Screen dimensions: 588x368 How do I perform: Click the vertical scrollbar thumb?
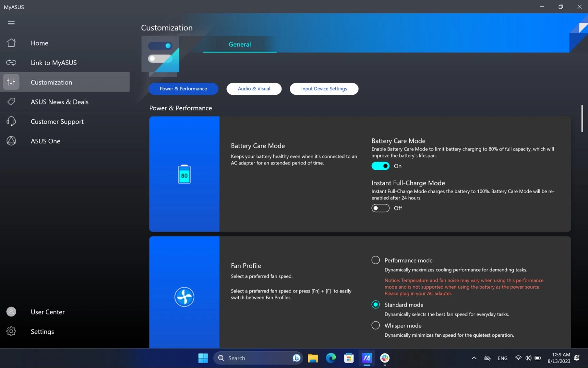pos(582,118)
